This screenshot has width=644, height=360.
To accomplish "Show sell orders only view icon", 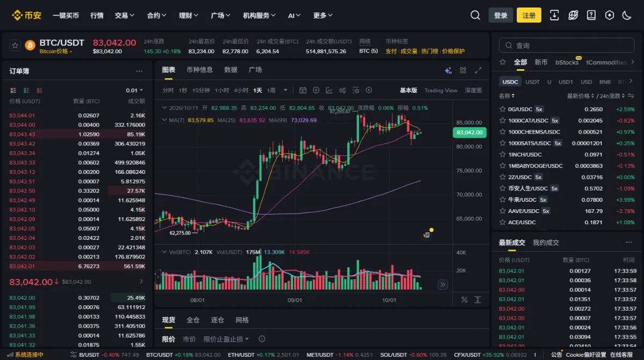I will (x=39, y=90).
